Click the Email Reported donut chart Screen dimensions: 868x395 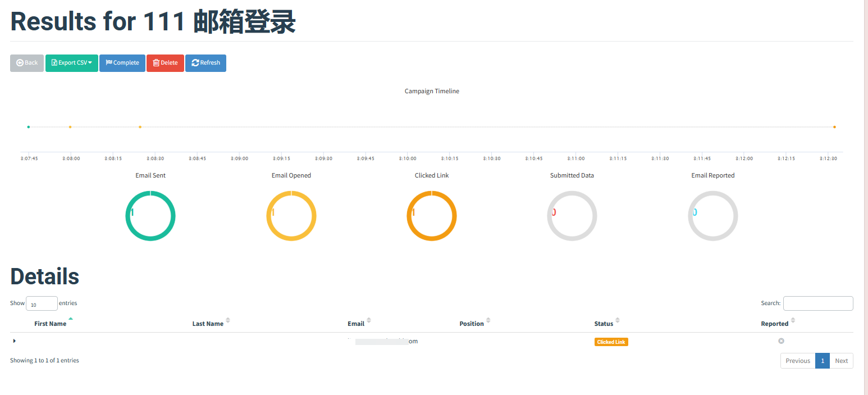tap(713, 216)
